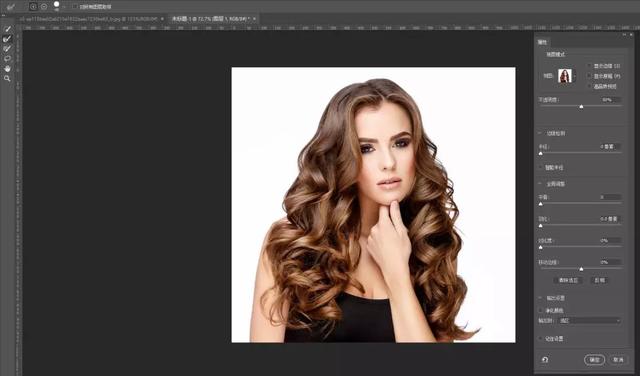Click the tool preset icon in options bar

tap(11, 7)
